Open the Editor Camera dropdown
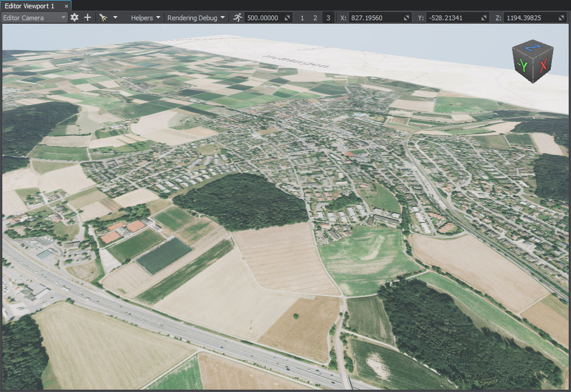571x392 pixels. tap(35, 18)
